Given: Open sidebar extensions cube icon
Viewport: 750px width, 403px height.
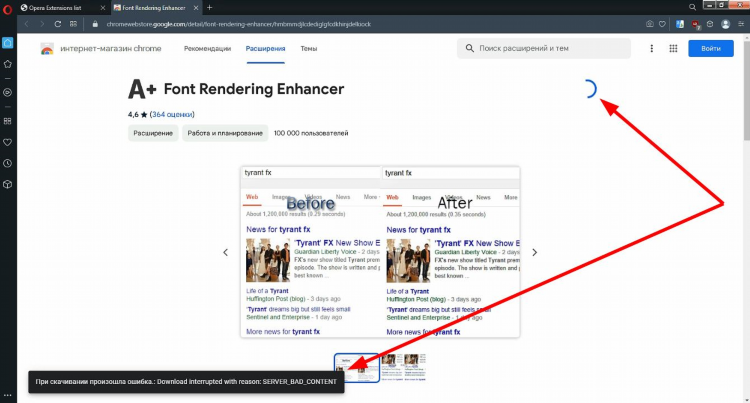Looking at the screenshot, I should [x=8, y=184].
